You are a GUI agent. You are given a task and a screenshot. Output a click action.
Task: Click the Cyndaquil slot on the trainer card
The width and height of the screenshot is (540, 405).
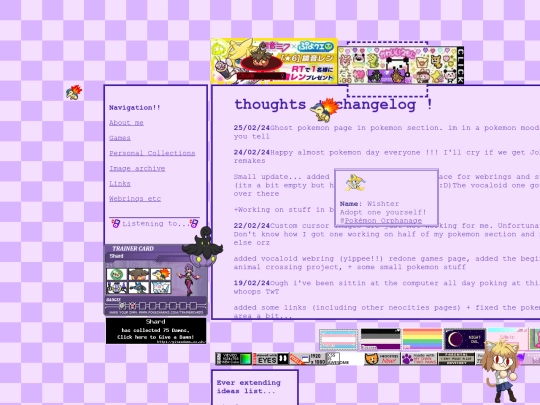pyautogui.click(x=161, y=274)
